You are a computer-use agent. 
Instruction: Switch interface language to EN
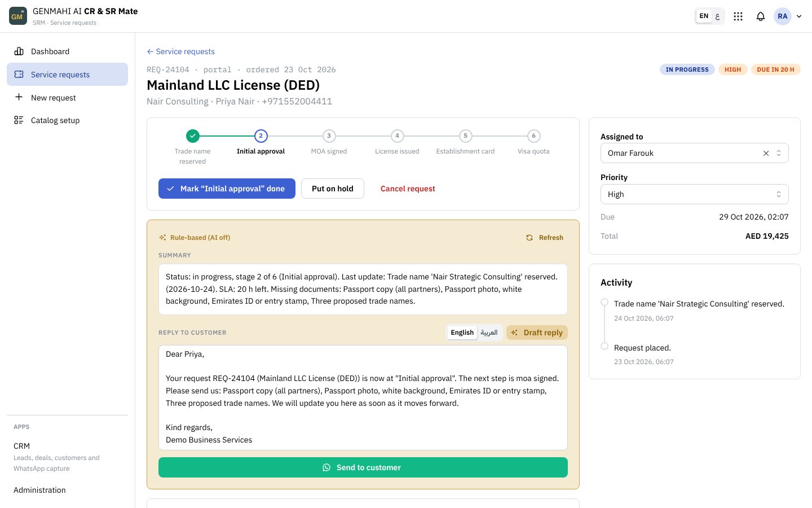[x=704, y=16]
